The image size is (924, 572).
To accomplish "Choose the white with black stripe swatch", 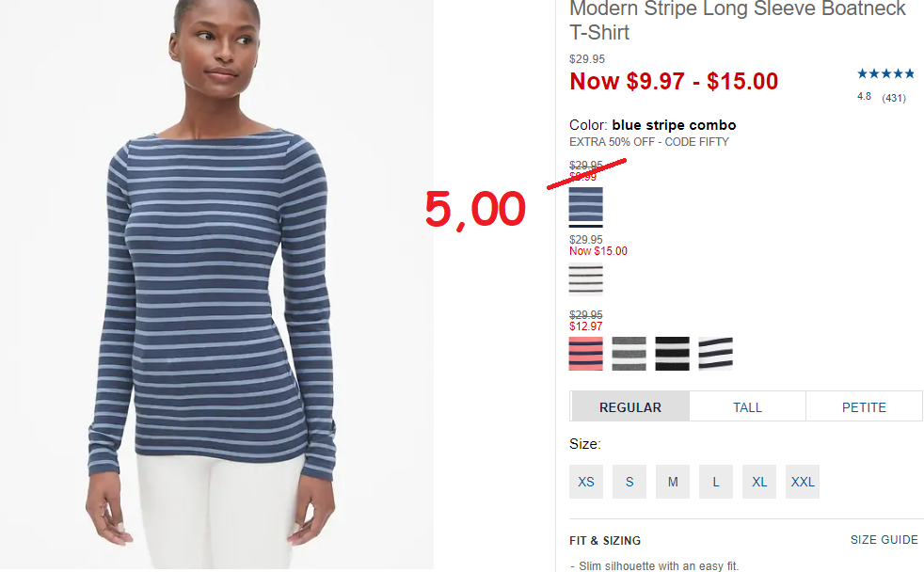I will tap(586, 278).
